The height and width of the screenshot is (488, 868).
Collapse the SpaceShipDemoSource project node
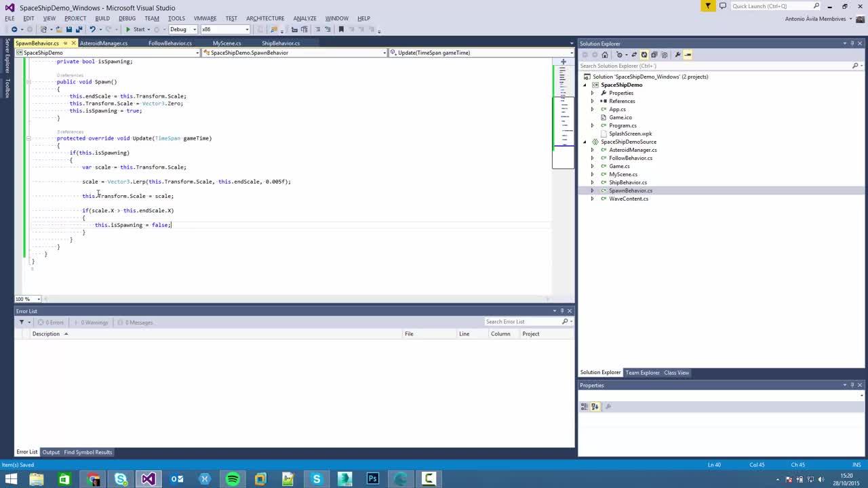click(585, 142)
